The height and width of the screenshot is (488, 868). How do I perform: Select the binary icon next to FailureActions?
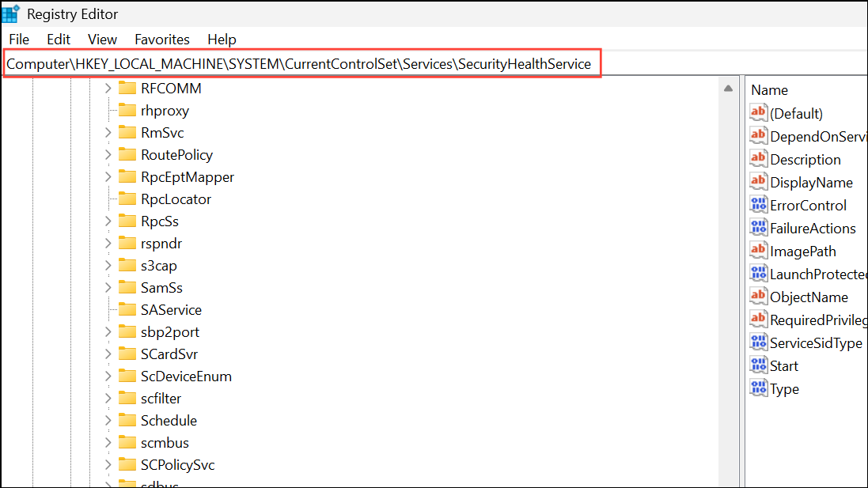click(x=758, y=228)
